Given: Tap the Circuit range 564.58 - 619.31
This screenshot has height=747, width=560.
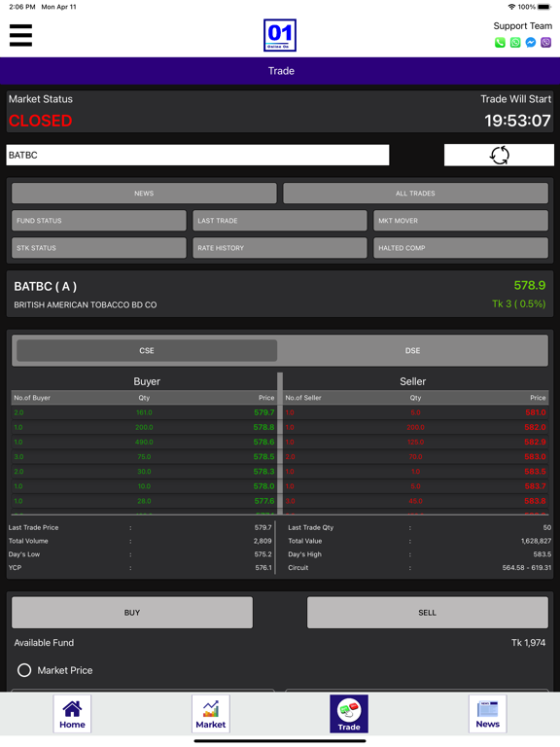Looking at the screenshot, I should coord(527,568).
